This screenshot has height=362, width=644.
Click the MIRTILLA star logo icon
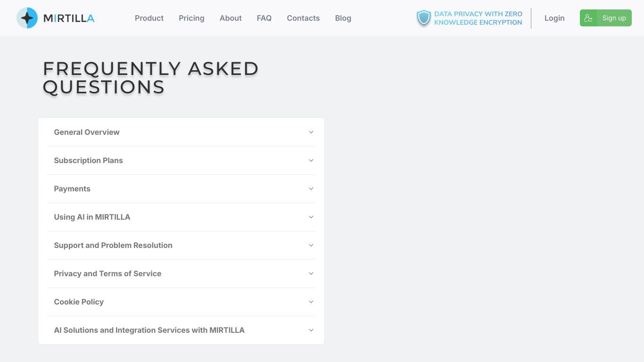(x=27, y=18)
